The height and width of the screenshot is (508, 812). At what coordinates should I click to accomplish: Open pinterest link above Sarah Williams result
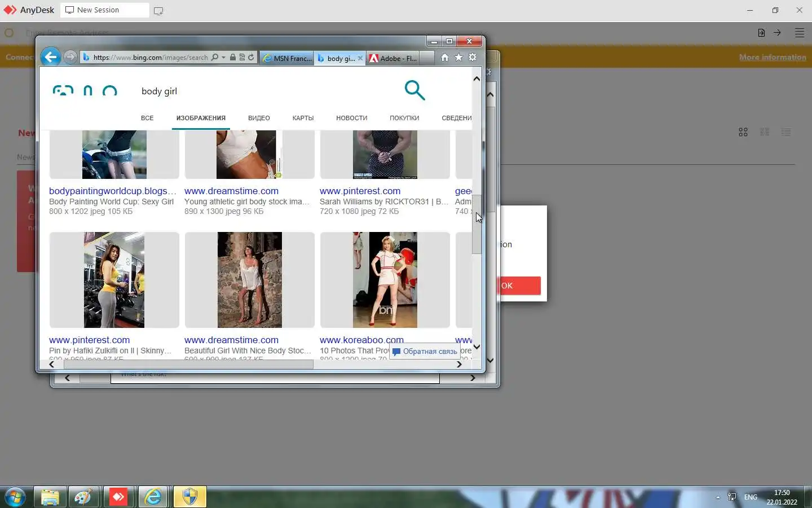click(x=360, y=191)
